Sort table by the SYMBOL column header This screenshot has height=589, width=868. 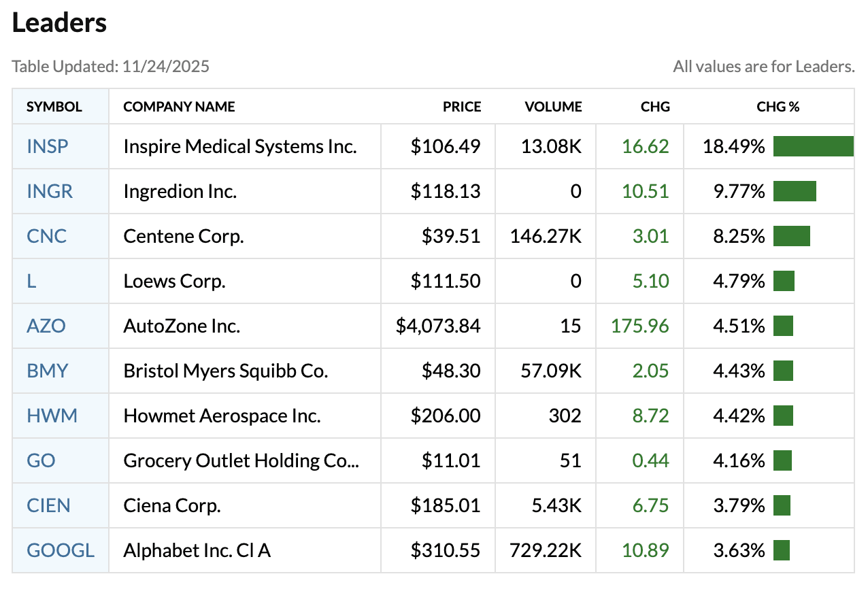(54, 107)
